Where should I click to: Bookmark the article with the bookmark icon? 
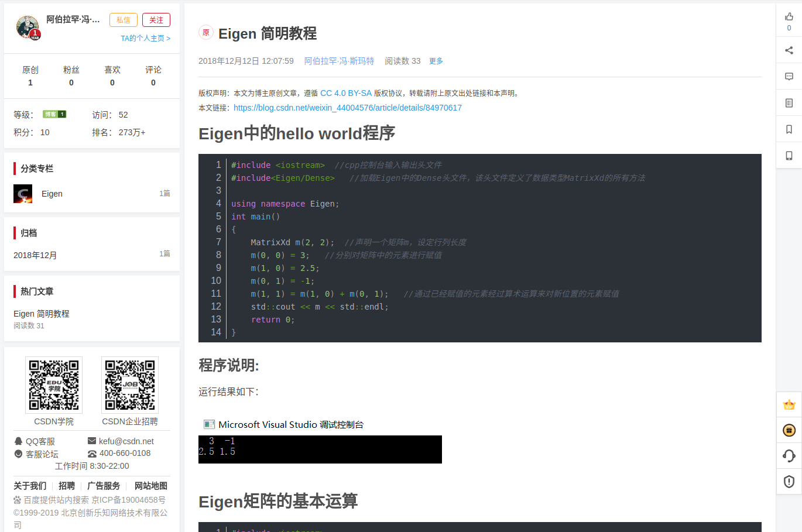[x=789, y=129]
